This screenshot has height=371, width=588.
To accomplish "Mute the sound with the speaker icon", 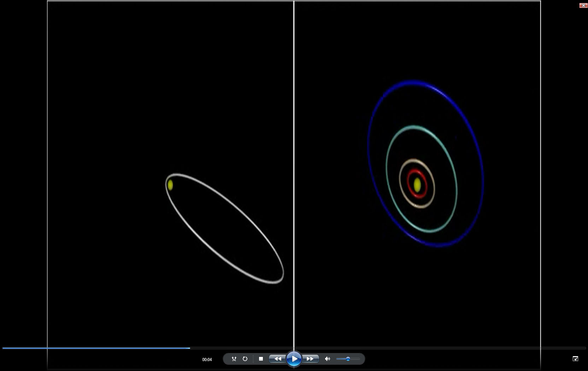I will pyautogui.click(x=328, y=359).
